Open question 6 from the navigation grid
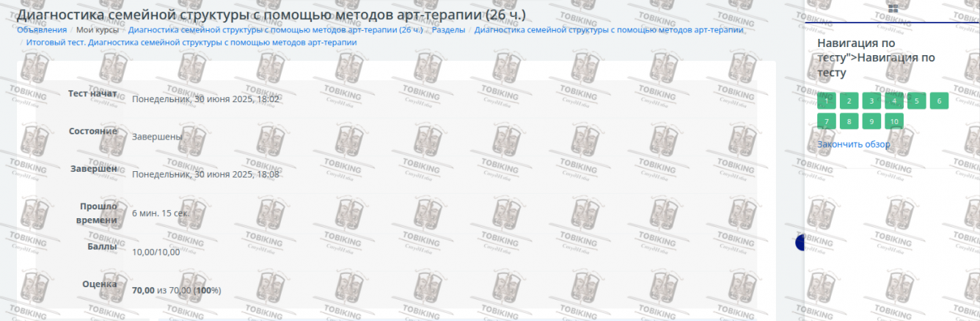 point(939,101)
